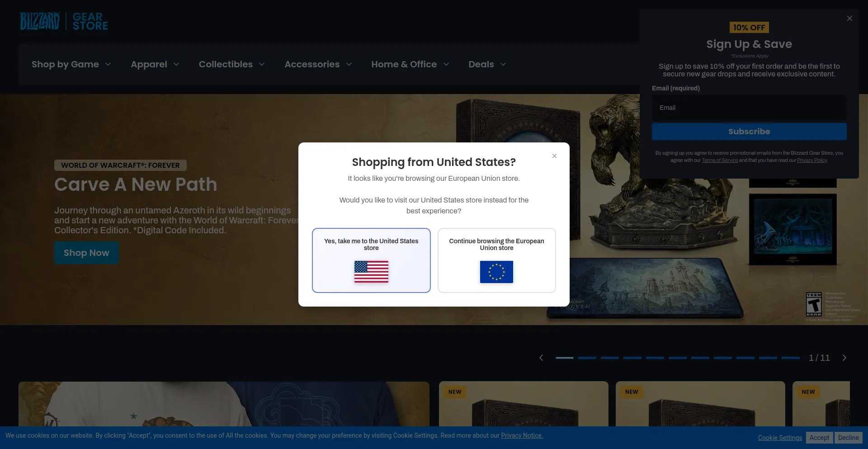Open the Privacy Notice link
Viewport: 868px width, 449px height.
click(x=522, y=435)
